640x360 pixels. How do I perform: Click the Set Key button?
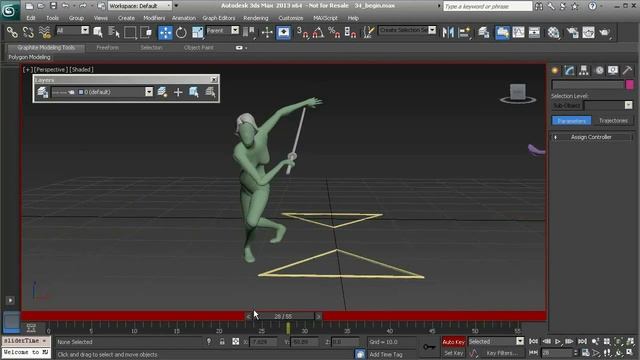(x=453, y=353)
